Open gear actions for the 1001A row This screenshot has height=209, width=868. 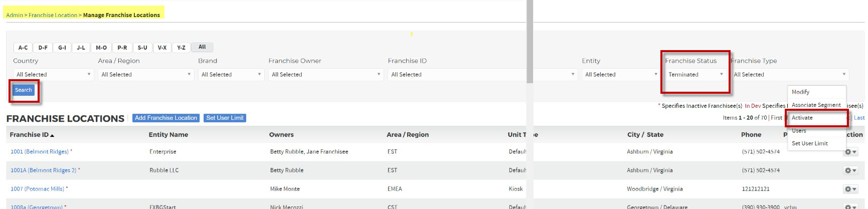coord(850,170)
